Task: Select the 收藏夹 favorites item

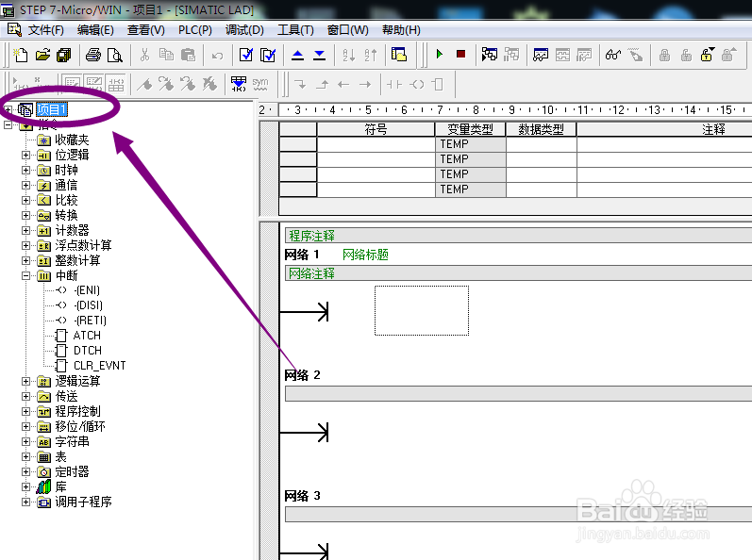Action: [72, 140]
